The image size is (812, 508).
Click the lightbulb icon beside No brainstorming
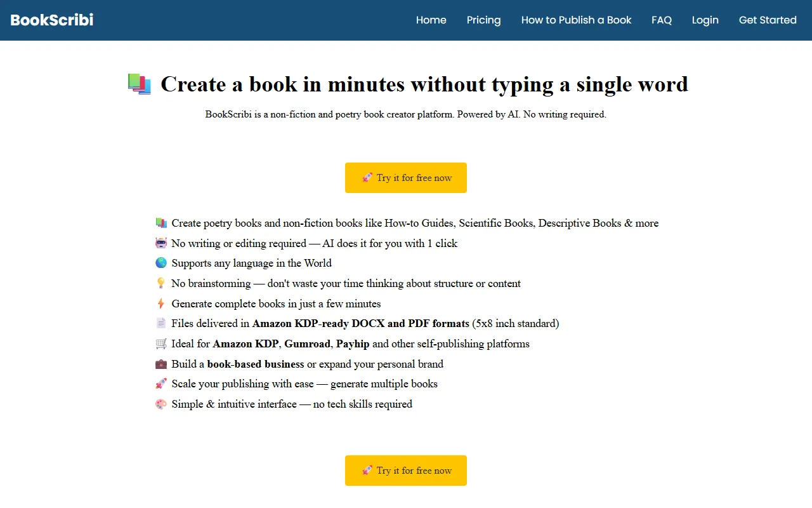click(161, 283)
